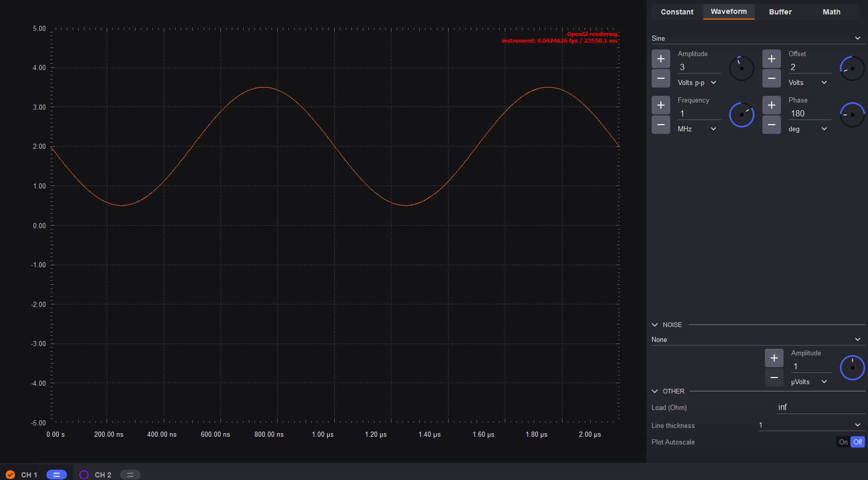The image size is (868, 480).
Task: Open Frequency MHz unit dropdown
Action: coord(697,129)
